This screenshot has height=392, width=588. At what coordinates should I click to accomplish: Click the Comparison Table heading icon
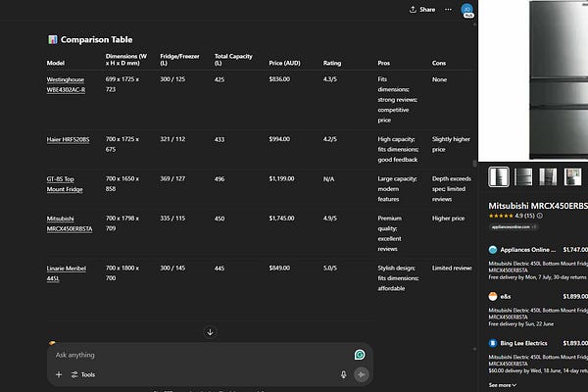click(x=53, y=39)
